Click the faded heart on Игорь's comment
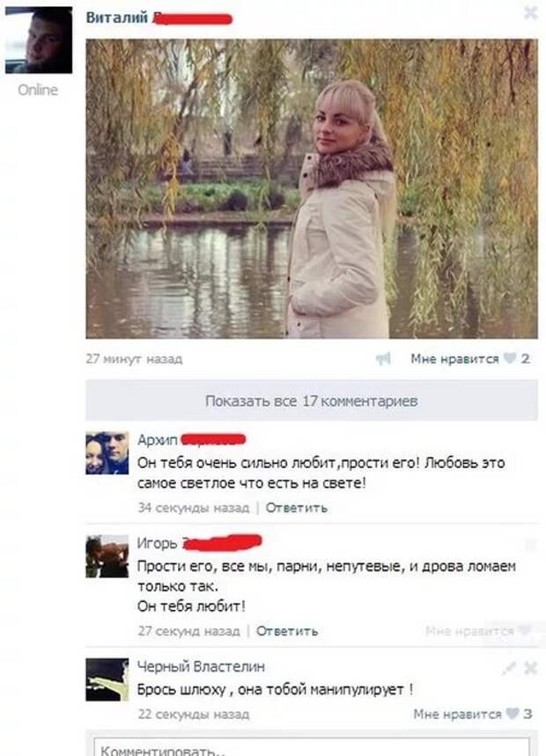Viewport: 546px width, 756px height. pyautogui.click(x=524, y=631)
